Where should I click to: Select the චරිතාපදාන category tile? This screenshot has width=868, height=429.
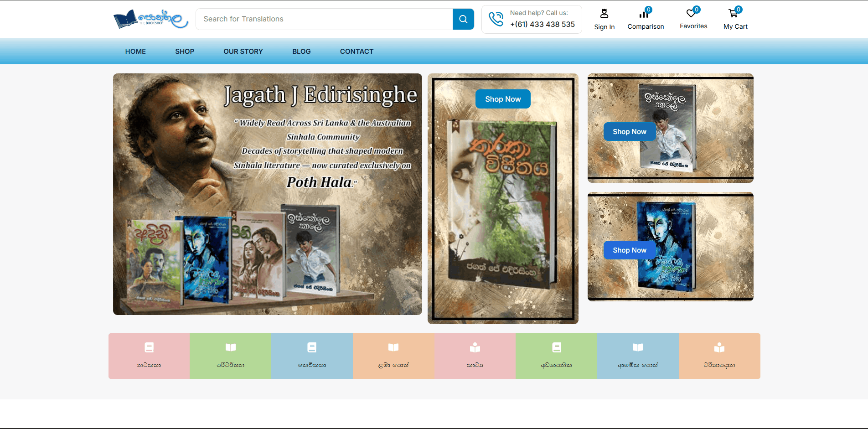point(719,356)
